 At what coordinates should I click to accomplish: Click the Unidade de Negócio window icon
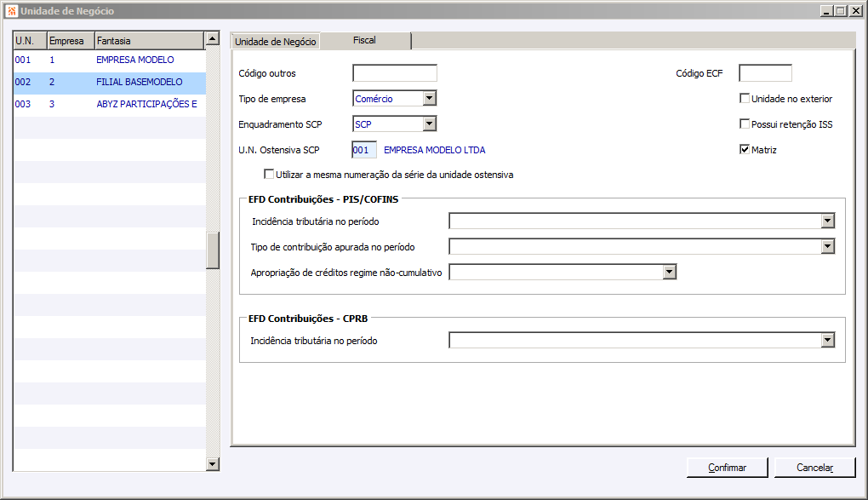(12, 10)
